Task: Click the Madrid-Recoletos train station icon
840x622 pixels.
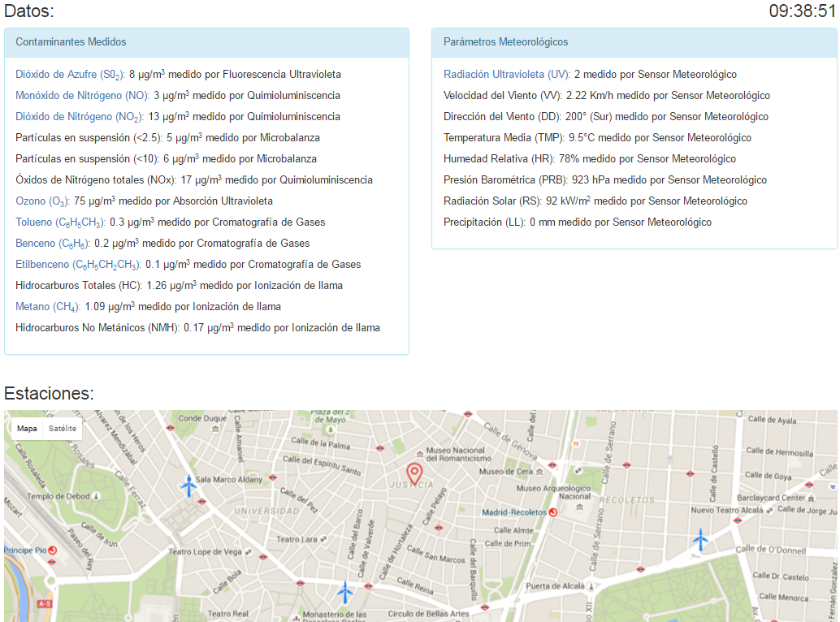Action: [x=553, y=512]
